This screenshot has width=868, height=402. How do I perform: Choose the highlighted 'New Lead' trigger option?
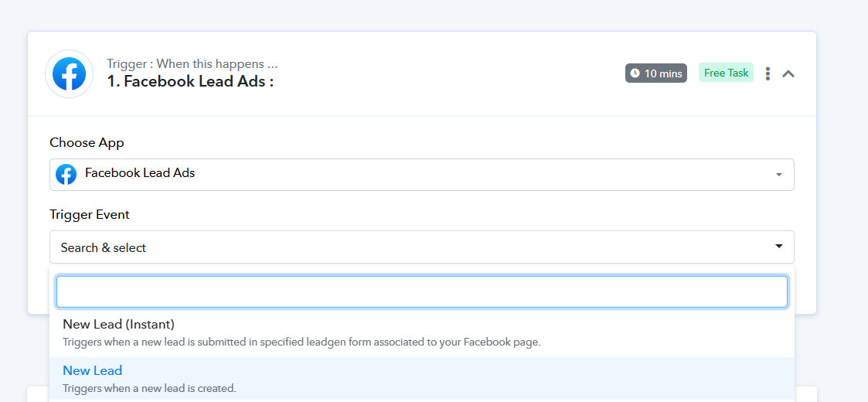coord(422,379)
